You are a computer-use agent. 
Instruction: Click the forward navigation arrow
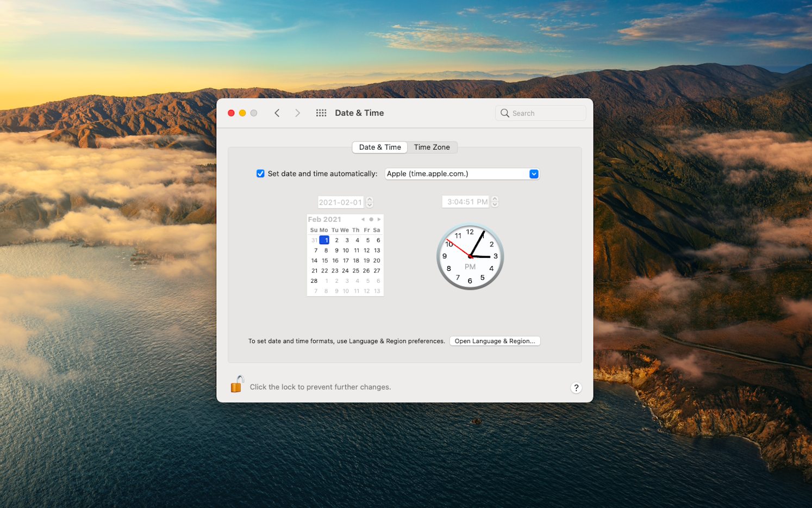(297, 113)
